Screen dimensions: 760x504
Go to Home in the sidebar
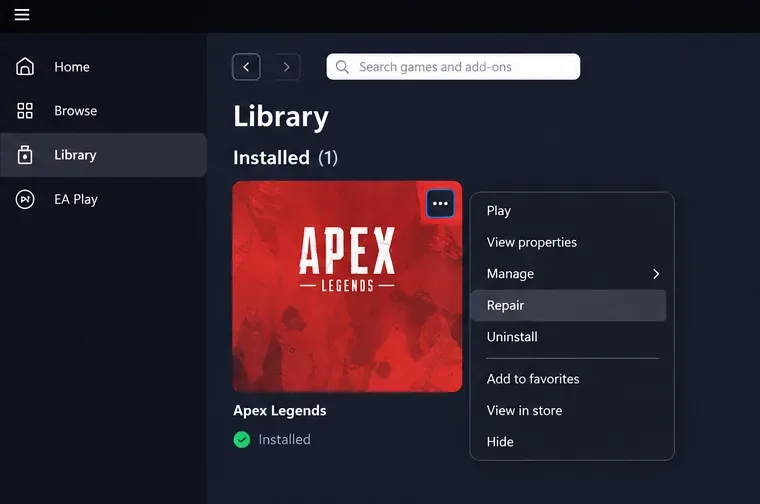pos(103,66)
